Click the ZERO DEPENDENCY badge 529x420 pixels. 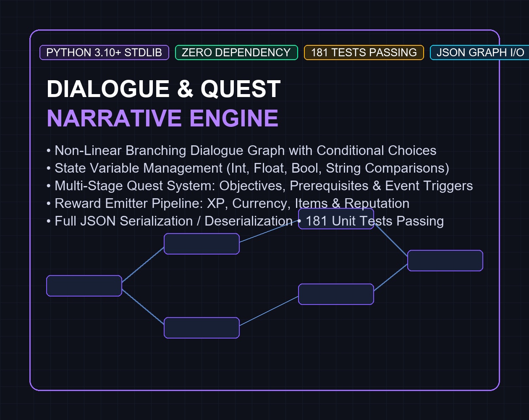[x=236, y=52]
